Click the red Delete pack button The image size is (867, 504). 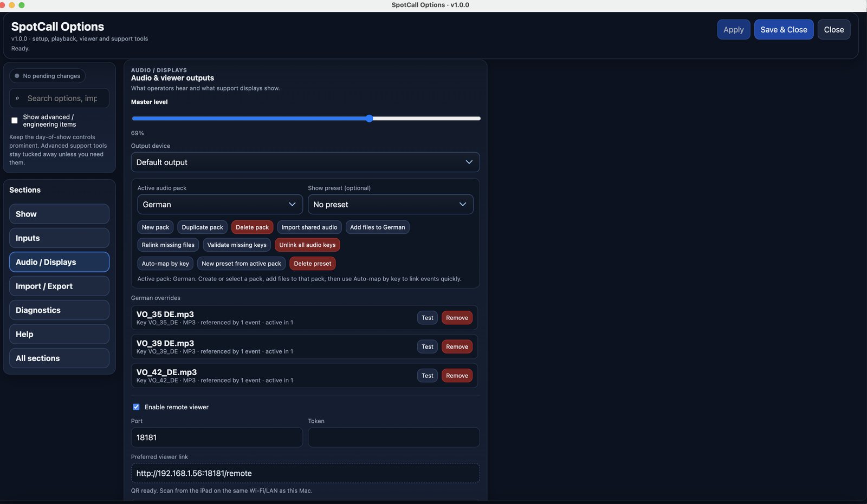click(x=252, y=227)
